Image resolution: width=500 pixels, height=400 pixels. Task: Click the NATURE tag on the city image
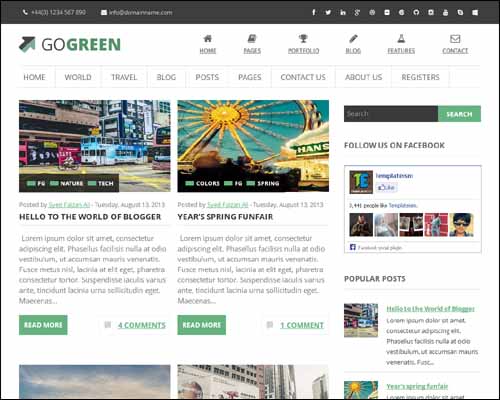click(71, 183)
